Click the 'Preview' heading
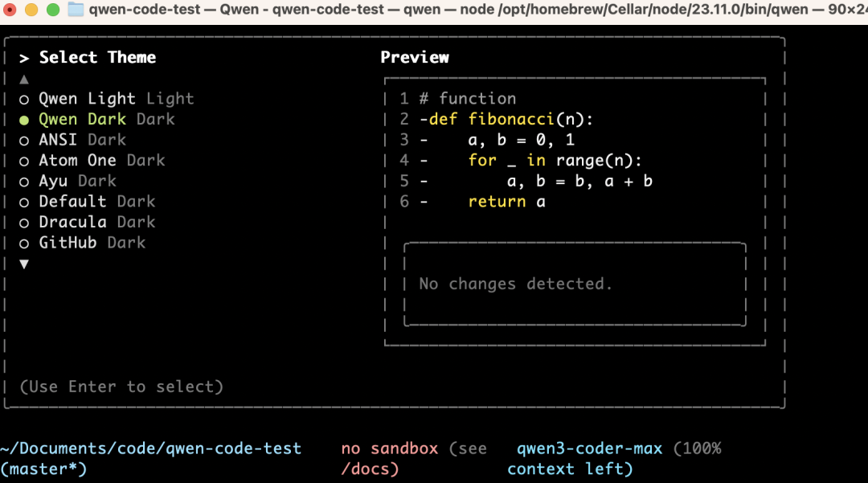This screenshot has width=868, height=483. point(415,58)
